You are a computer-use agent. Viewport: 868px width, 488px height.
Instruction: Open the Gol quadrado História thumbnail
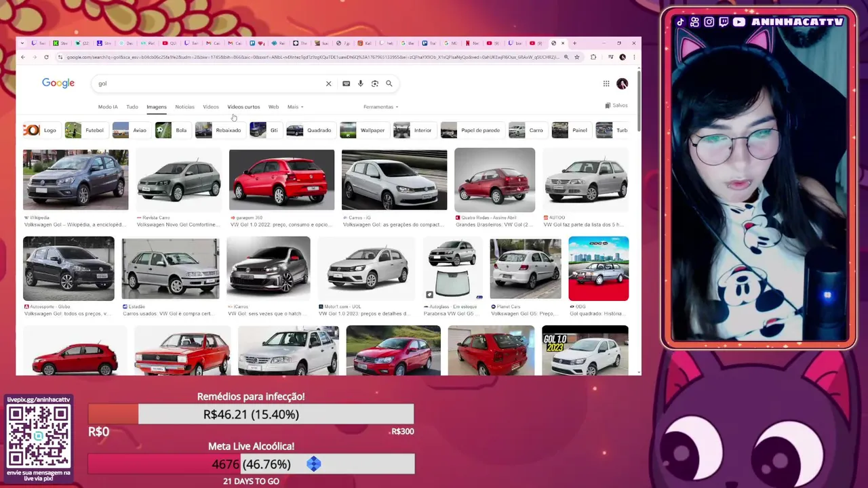(598, 268)
